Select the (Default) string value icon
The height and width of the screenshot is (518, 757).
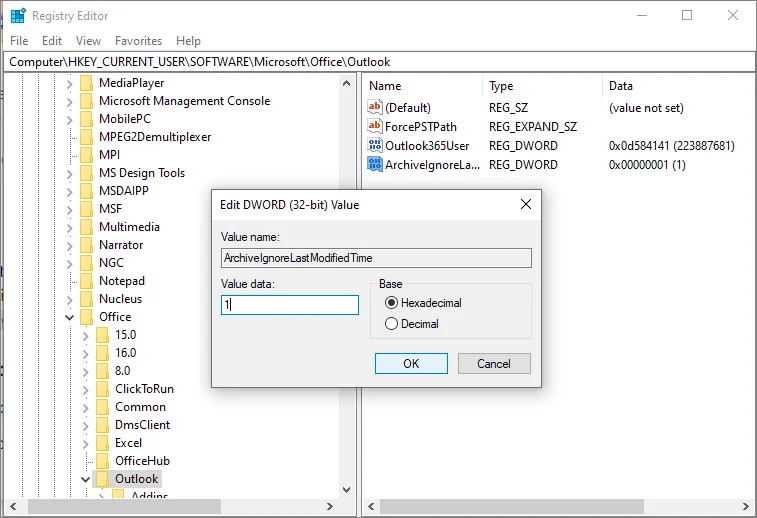[375, 107]
